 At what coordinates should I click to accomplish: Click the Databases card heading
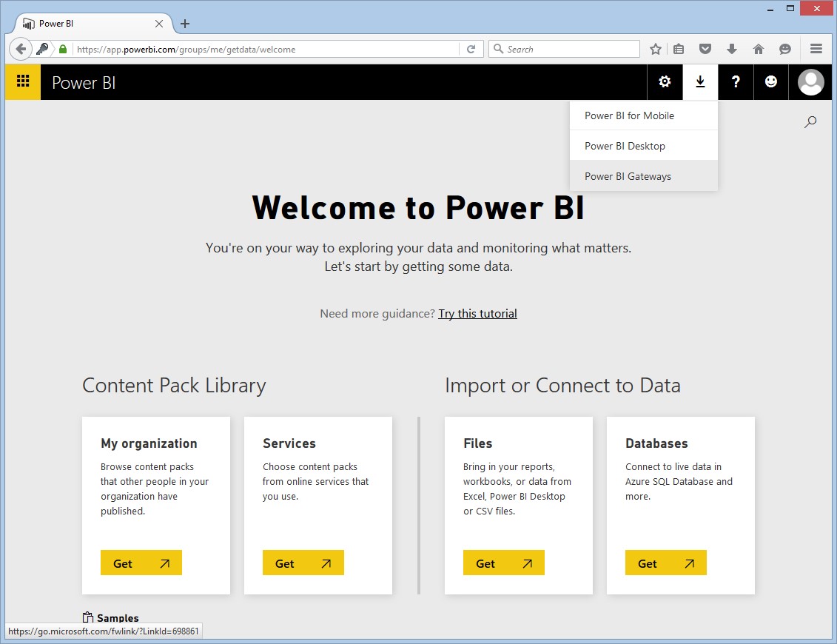tap(656, 443)
